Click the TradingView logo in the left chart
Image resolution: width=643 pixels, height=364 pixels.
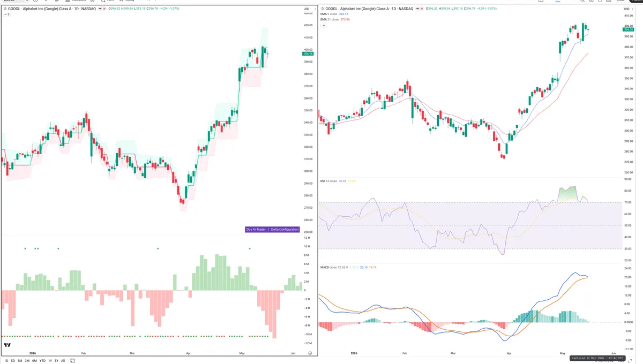coord(8,345)
